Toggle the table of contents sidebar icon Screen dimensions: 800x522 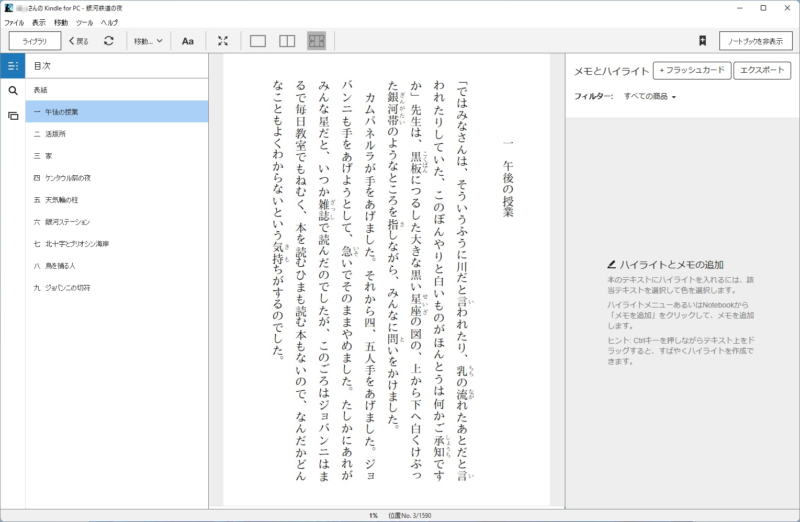pyautogui.click(x=13, y=66)
